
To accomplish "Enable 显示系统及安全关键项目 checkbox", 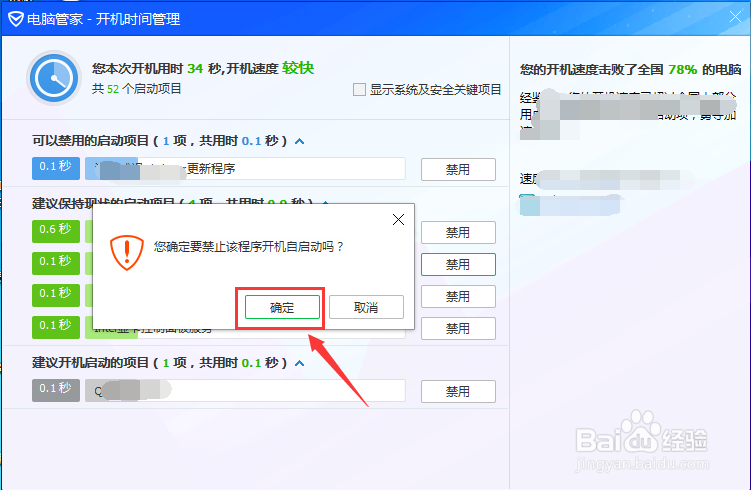I will pyautogui.click(x=359, y=90).
